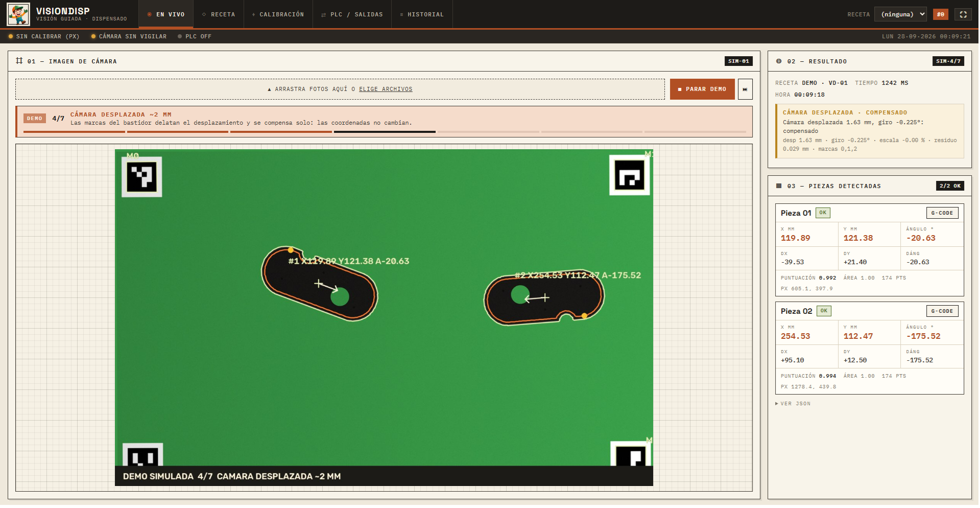The height and width of the screenshot is (508, 980).
Task: Click detected part #1 in camera image
Action: pyautogui.click(x=320, y=284)
